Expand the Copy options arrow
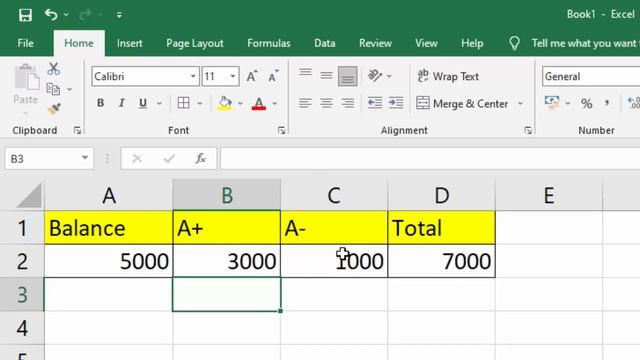 point(69,89)
